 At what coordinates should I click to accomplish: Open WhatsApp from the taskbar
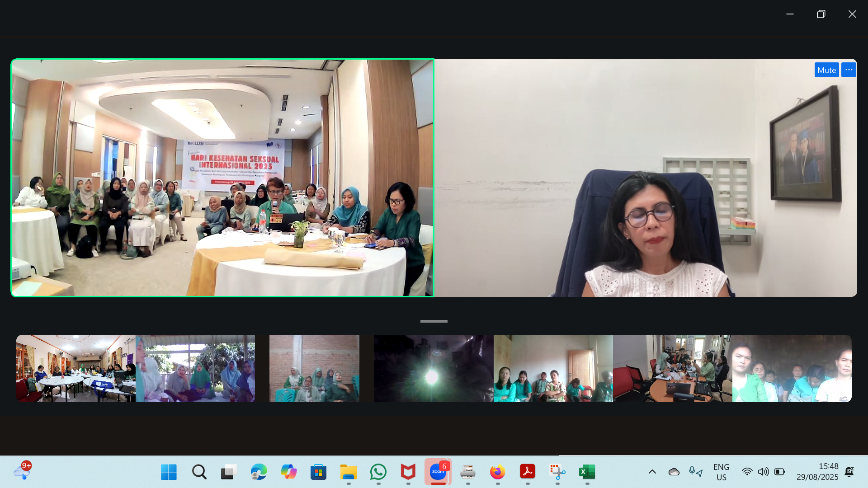pos(378,472)
